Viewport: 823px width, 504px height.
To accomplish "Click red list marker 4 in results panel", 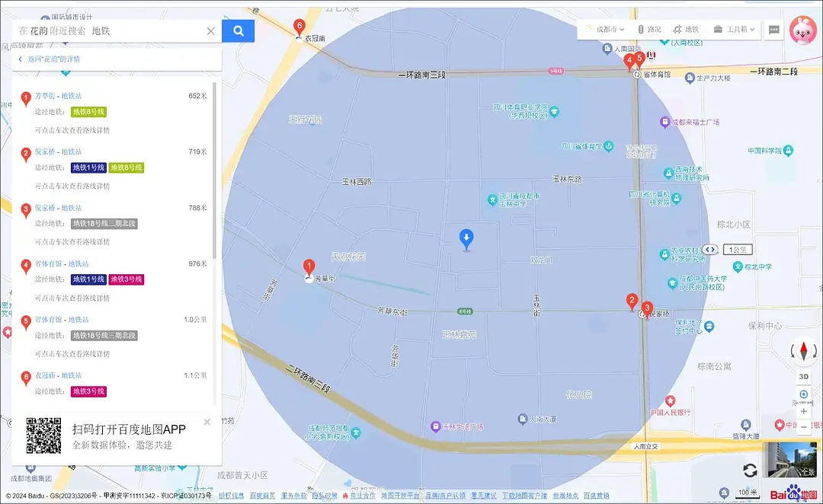I will click(x=26, y=266).
